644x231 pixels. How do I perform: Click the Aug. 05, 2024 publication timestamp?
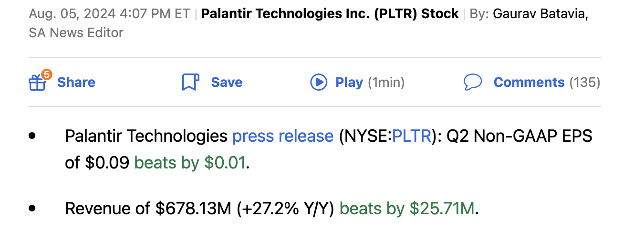point(109,14)
